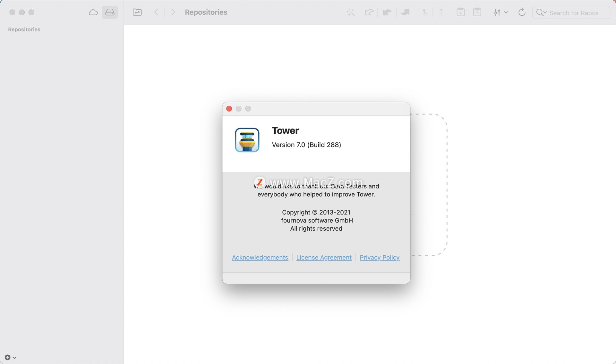This screenshot has height=364, width=616.
Task: Click the Fetch toolbar icon
Action: point(369,12)
